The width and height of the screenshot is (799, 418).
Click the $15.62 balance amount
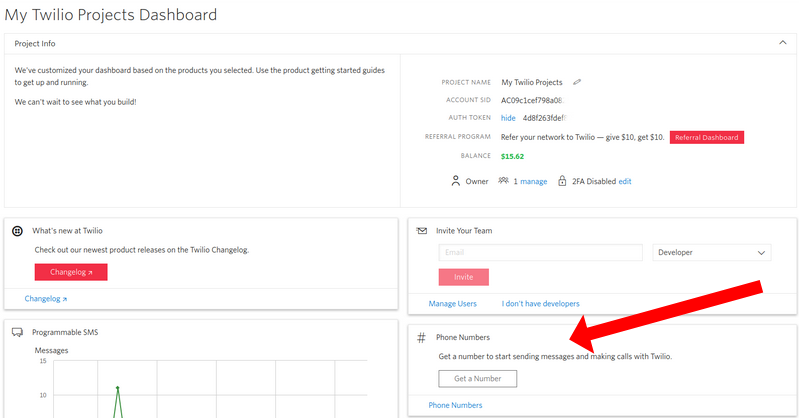pyautogui.click(x=512, y=156)
